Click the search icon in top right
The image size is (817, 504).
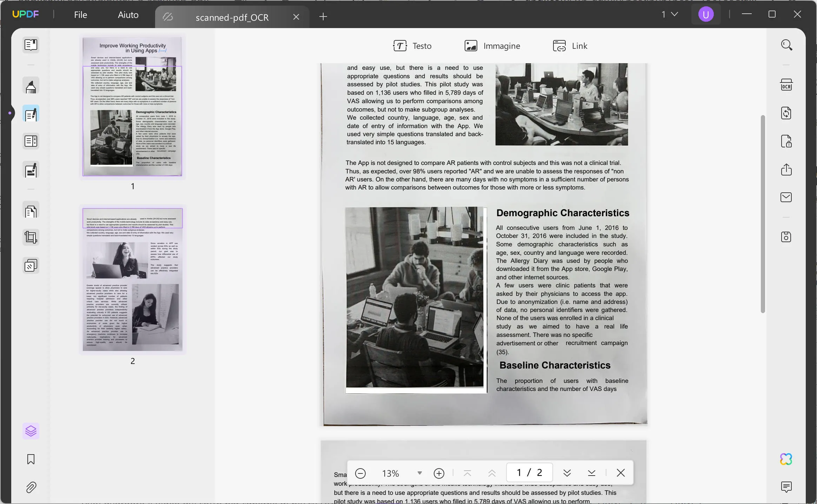[x=786, y=46]
